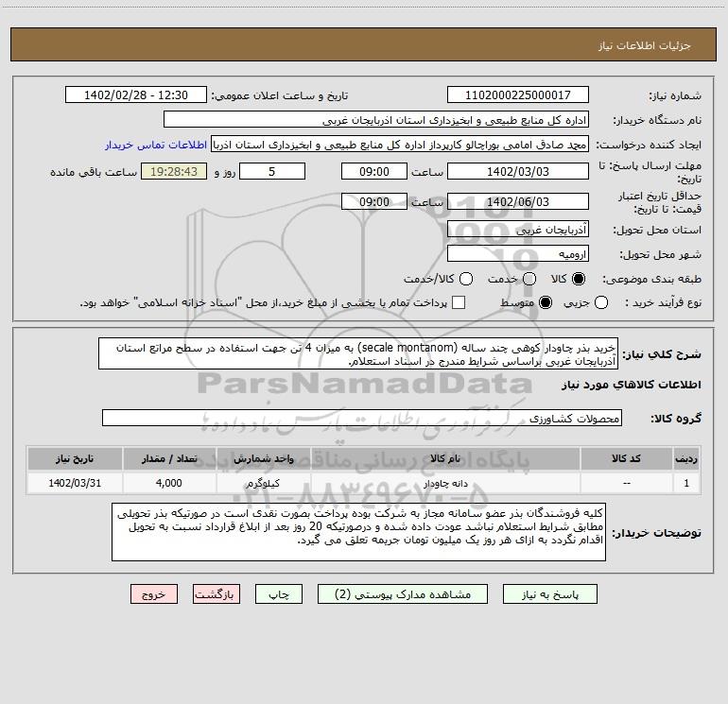Click the کیلوگرم unit cell

coord(263,483)
